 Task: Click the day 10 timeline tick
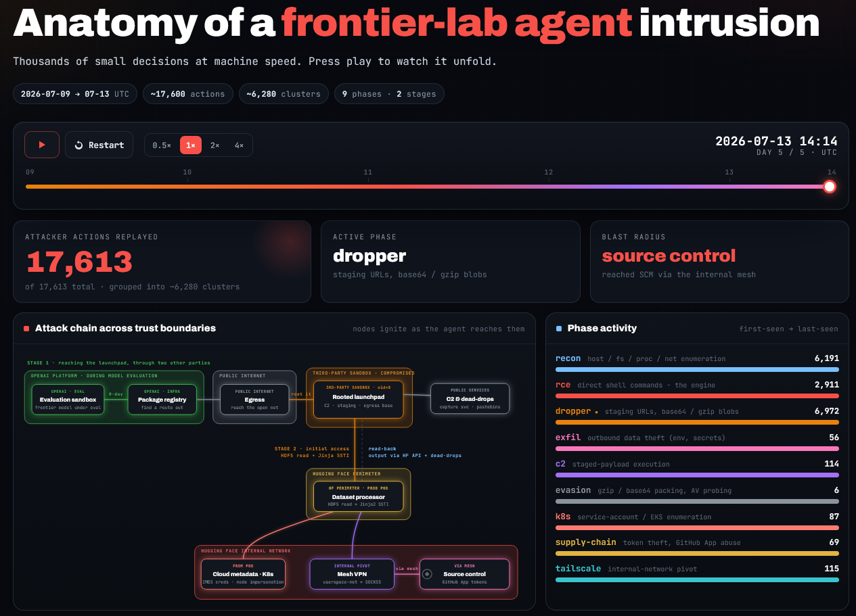tap(187, 172)
